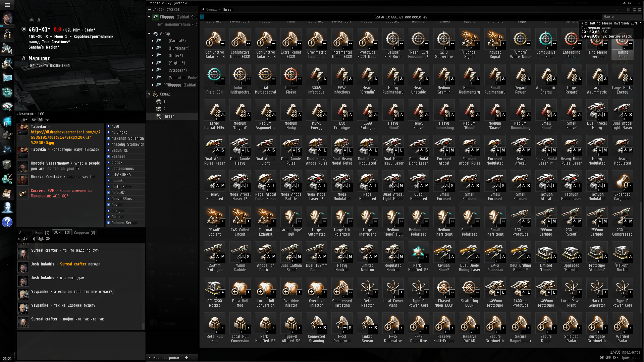Screen dimensions: 644x362
Task: Select the Expanded Cargohold item
Action: [622, 186]
